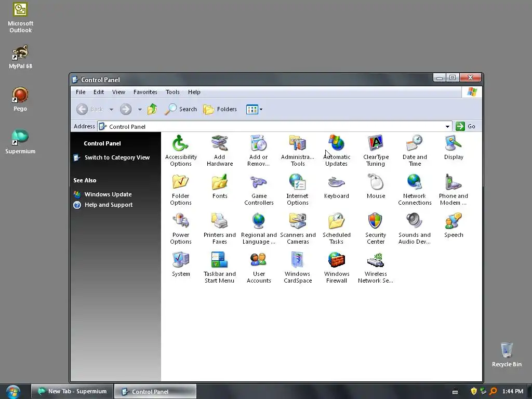Open Keyboard settings
The image size is (532, 399).
tap(336, 187)
